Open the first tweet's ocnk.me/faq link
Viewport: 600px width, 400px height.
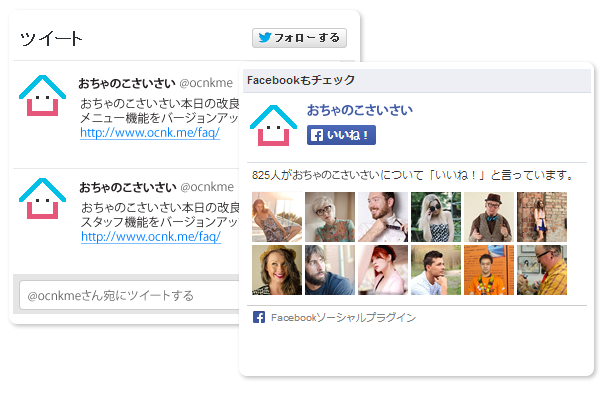[x=150, y=133]
